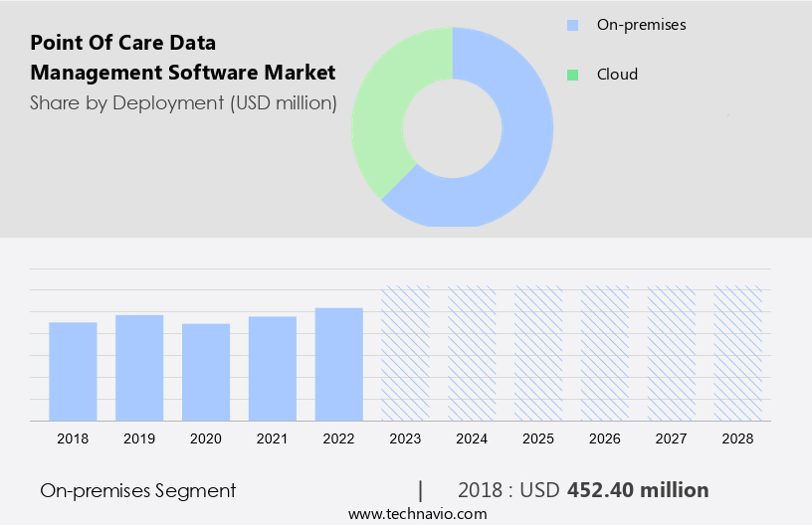812x525 pixels.
Task: Select the Cloud legend label
Action: (x=617, y=75)
